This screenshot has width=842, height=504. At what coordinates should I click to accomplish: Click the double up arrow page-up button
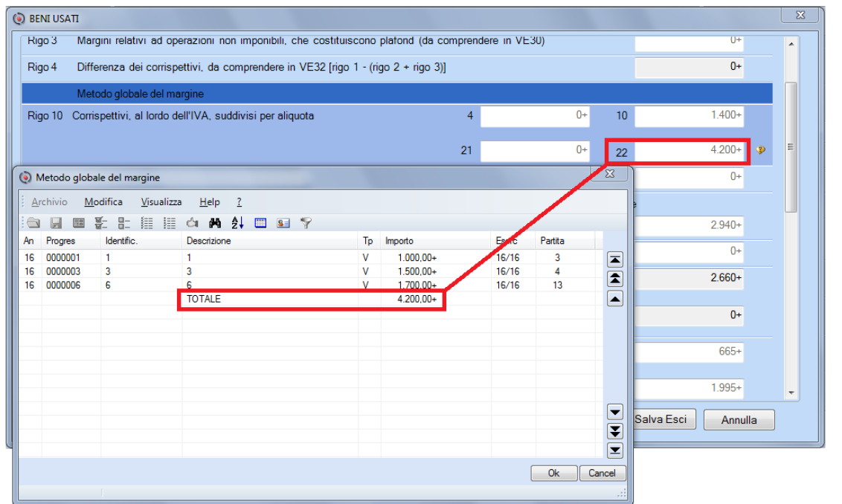(615, 279)
